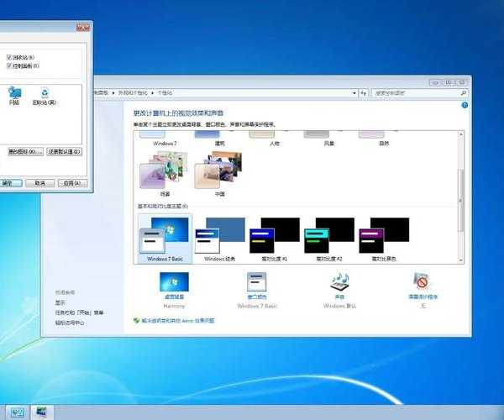Select the 回收站 recycle bin icon
The height and width of the screenshot is (420, 504).
pyautogui.click(x=43, y=94)
